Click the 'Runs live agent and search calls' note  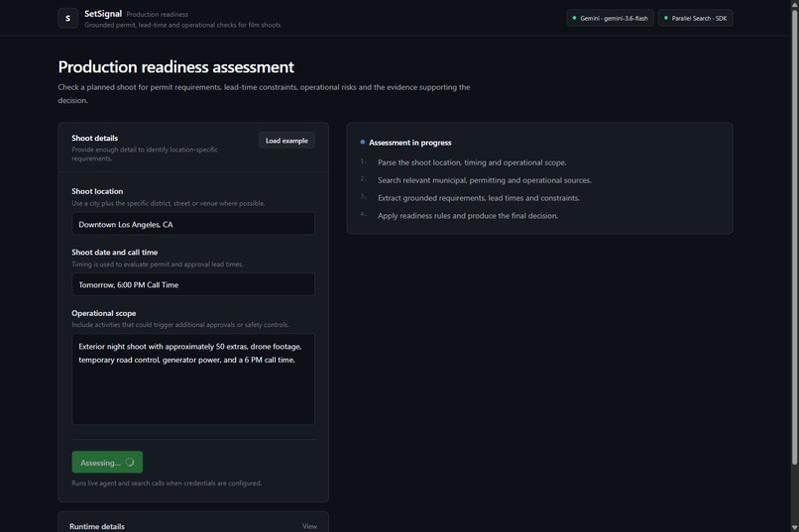[x=167, y=483]
